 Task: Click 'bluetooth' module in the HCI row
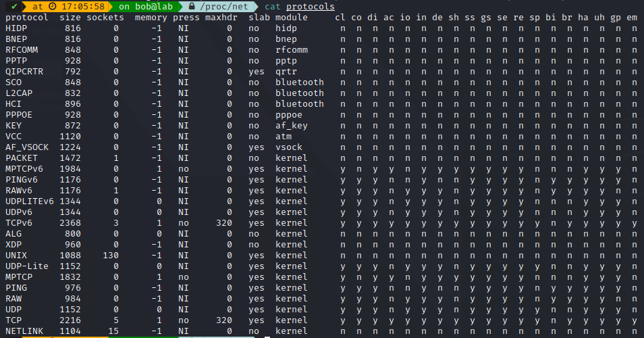[x=300, y=104]
